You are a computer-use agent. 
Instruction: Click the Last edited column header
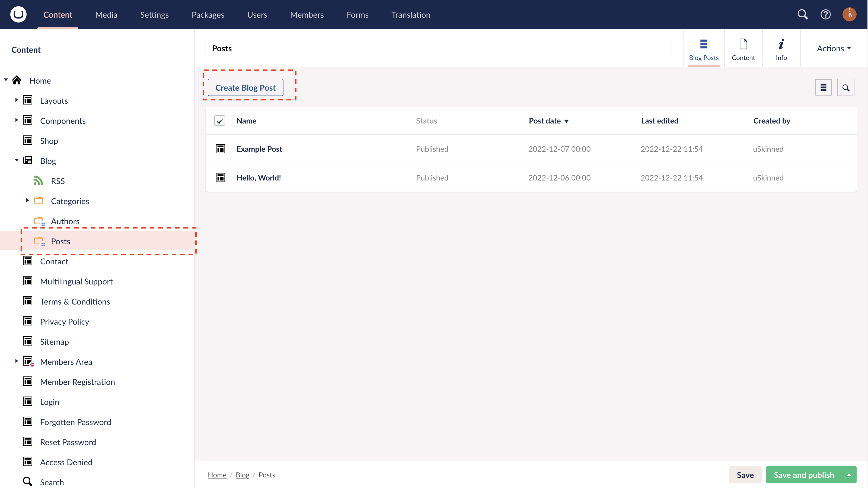click(659, 121)
